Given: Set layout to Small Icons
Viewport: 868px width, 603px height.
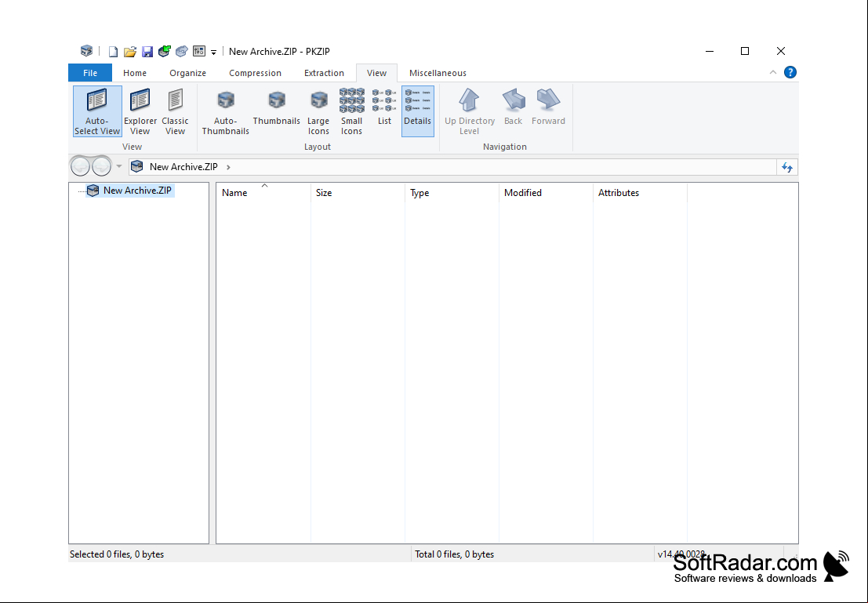Looking at the screenshot, I should tap(351, 111).
